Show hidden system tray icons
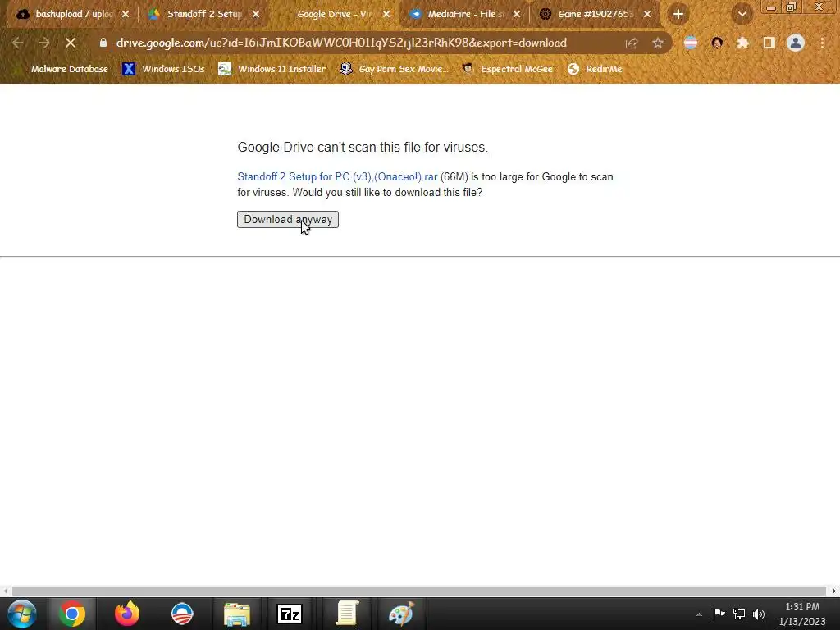Screen dimensions: 840x630 pos(699,614)
